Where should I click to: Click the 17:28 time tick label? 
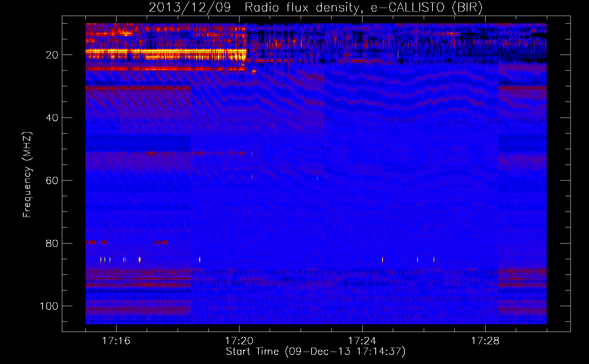(x=485, y=341)
